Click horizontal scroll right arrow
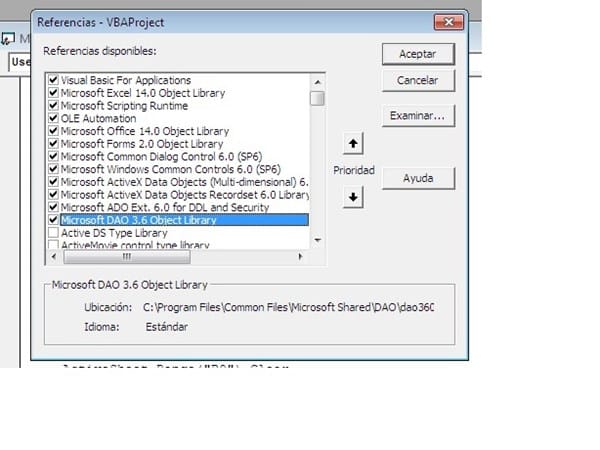600x450 pixels. point(300,256)
